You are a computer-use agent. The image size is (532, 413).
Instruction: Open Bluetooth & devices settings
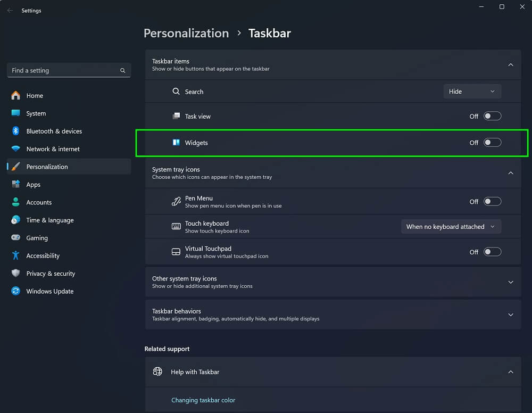(x=69, y=131)
